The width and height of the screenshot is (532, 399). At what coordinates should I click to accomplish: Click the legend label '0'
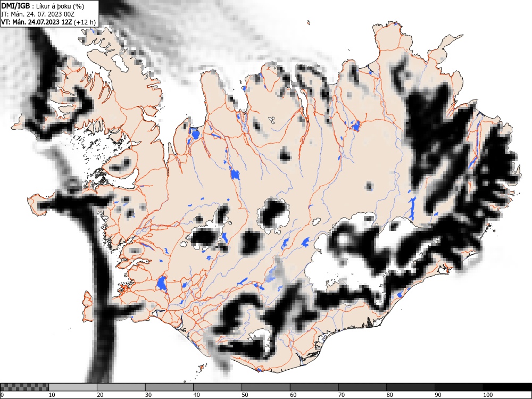click(x=2, y=395)
